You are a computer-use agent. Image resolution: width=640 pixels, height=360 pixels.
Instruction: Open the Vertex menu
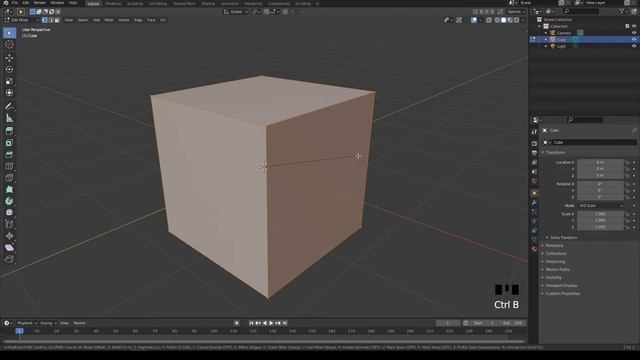point(124,20)
